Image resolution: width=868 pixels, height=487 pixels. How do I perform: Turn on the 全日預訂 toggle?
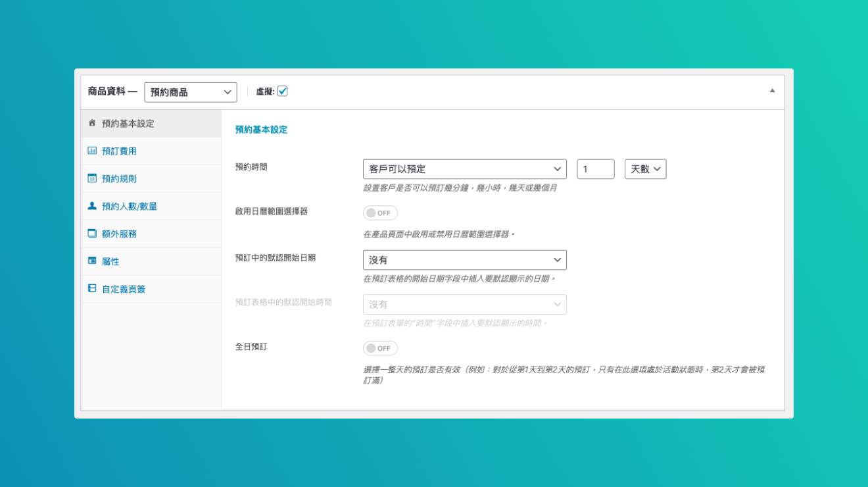click(x=380, y=348)
